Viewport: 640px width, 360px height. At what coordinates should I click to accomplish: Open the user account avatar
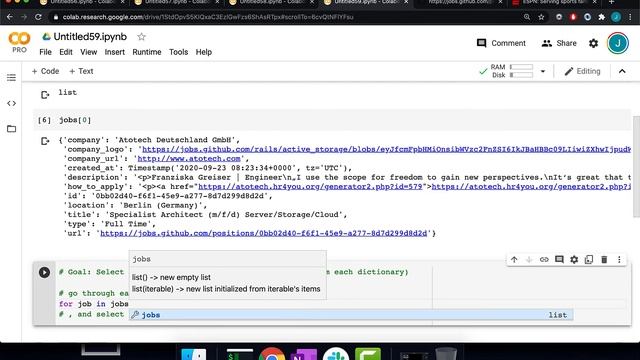click(x=618, y=43)
